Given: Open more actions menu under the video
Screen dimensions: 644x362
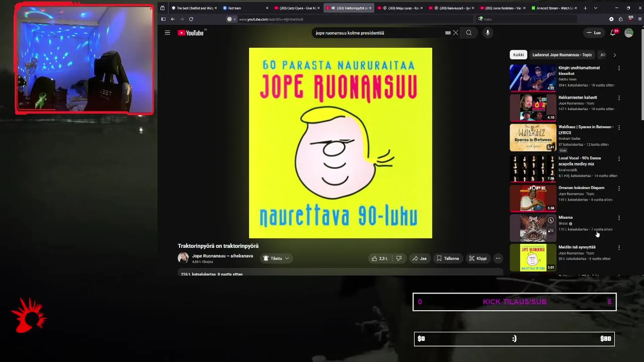Looking at the screenshot, I should 498,258.
